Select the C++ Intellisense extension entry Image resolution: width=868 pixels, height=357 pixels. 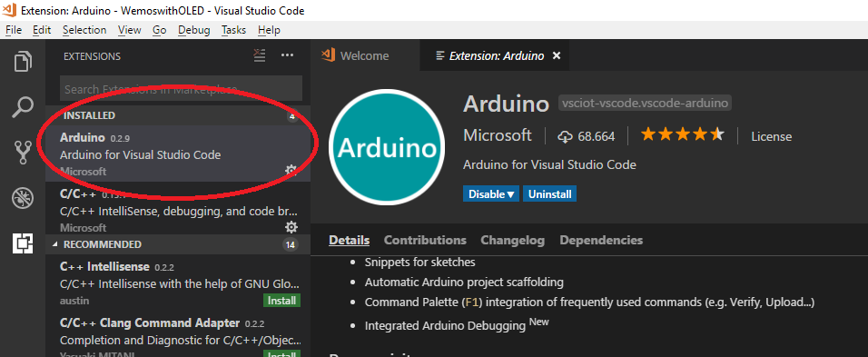[178, 283]
